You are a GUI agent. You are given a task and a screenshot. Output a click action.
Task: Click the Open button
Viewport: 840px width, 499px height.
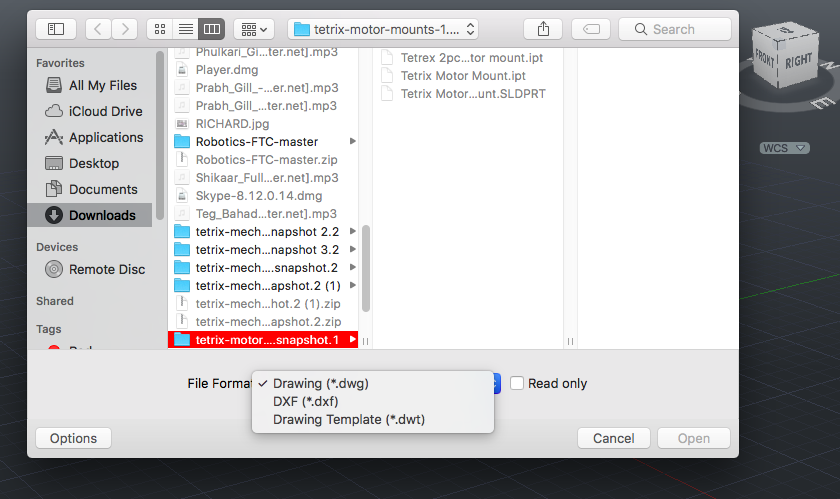(x=694, y=438)
